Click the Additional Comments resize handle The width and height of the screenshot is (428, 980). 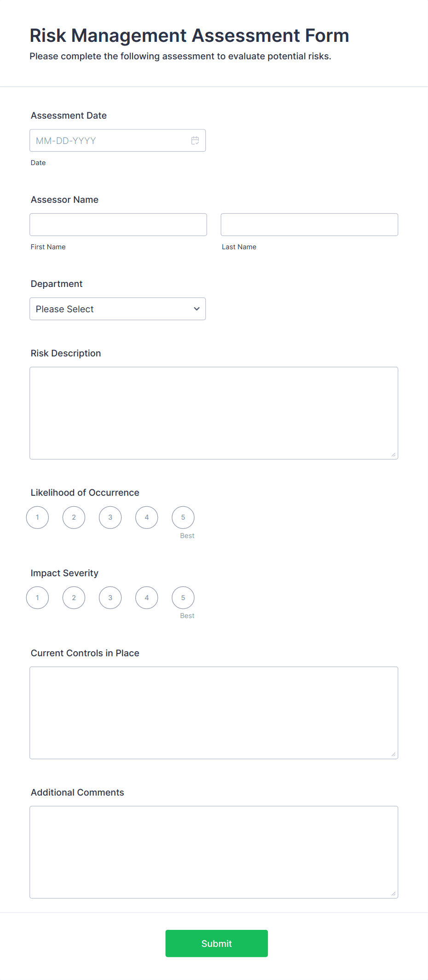point(394,894)
